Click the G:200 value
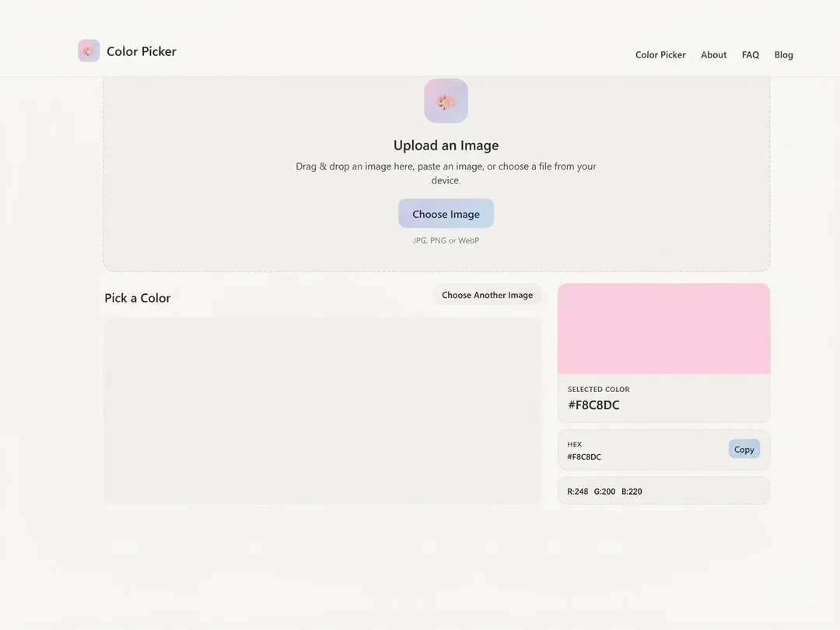The height and width of the screenshot is (630, 840). coord(604,492)
